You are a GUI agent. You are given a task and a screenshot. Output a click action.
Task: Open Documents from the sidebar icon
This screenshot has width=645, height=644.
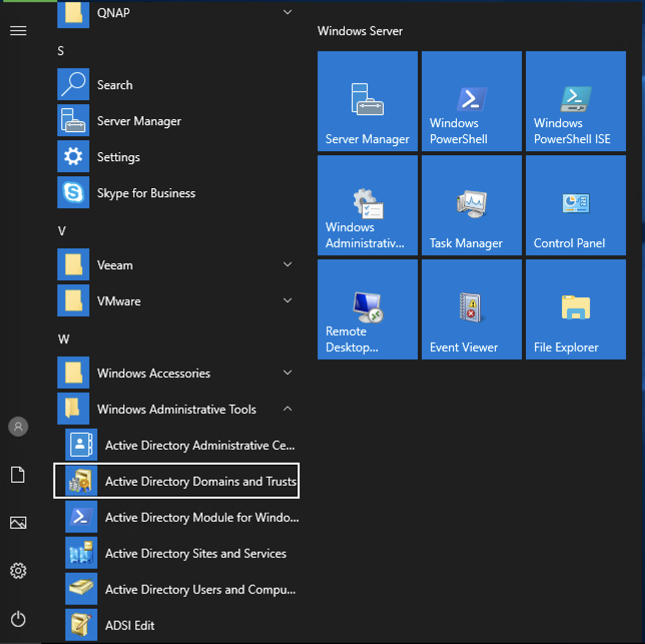click(18, 475)
